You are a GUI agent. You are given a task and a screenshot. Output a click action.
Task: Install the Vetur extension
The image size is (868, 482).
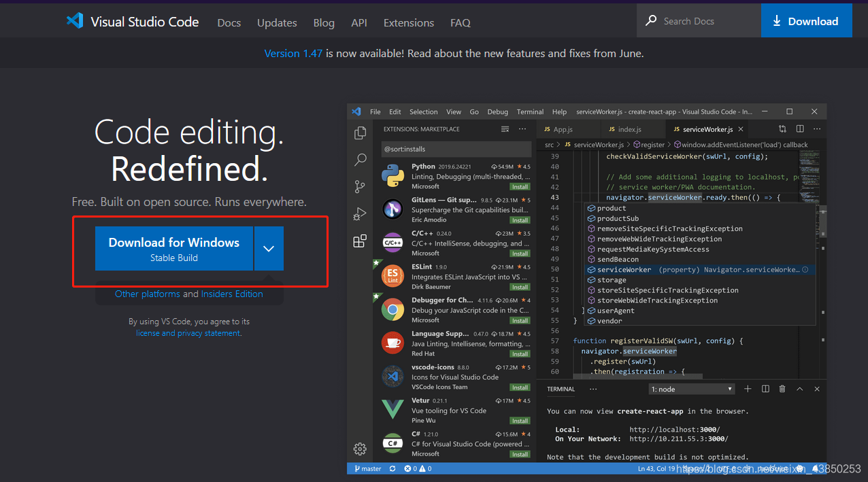click(x=520, y=421)
